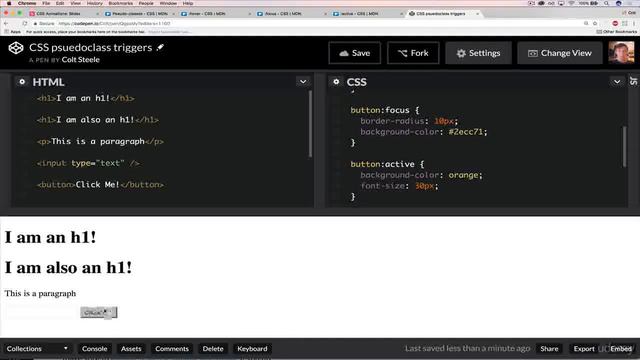Click the Delete button in the footer

(x=213, y=349)
